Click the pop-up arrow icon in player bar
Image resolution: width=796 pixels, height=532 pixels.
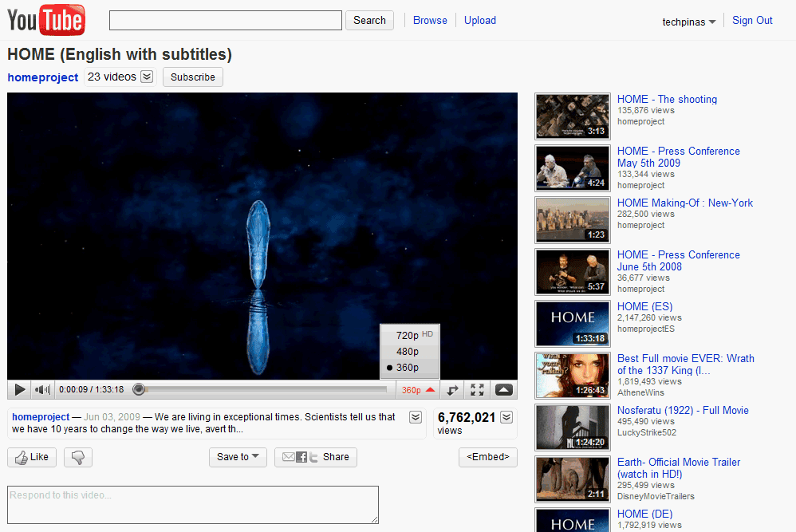(503, 390)
